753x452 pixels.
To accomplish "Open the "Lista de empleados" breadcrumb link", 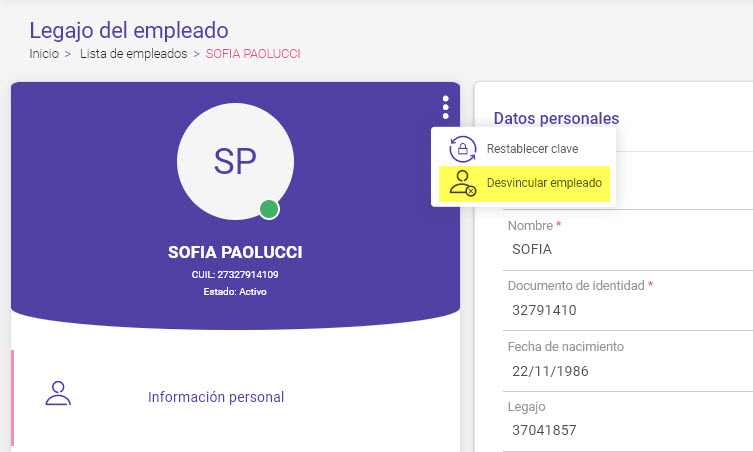I will point(133,54).
